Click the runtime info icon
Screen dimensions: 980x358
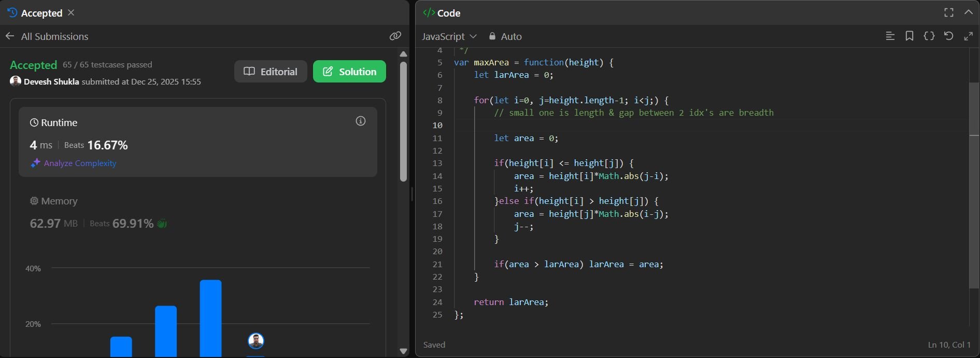(361, 121)
